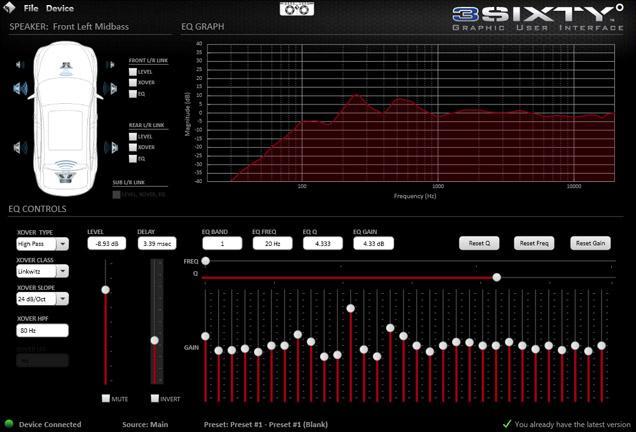Select the rear left speaker icon
Viewport: 636px width, 432px height.
coord(20,148)
